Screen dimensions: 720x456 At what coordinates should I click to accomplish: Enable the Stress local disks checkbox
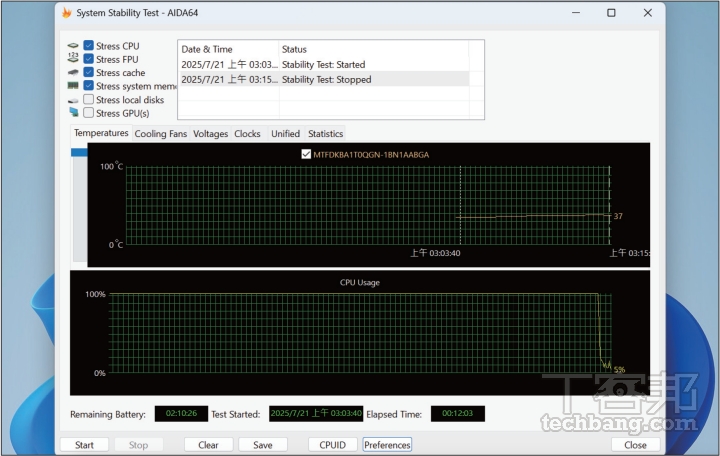click(x=89, y=100)
